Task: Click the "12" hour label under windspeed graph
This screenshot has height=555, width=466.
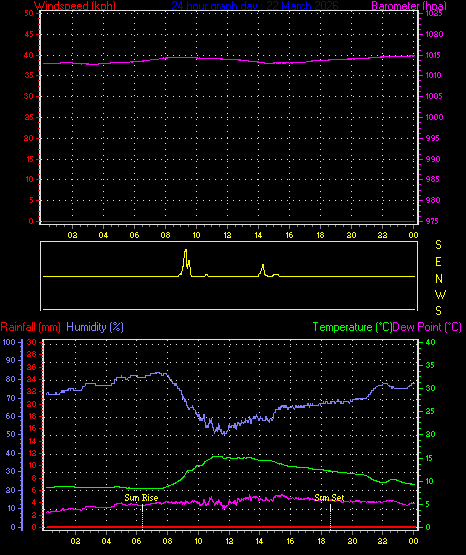Action: tap(227, 235)
